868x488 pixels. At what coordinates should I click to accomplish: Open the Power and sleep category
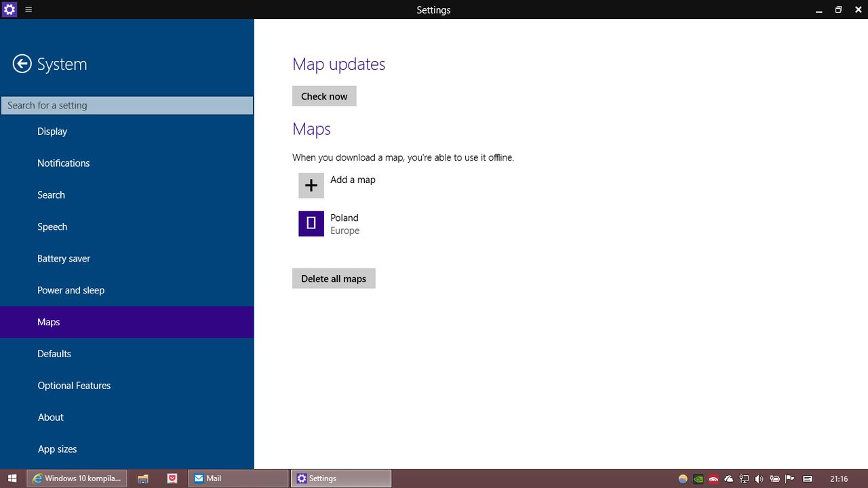(x=127, y=290)
